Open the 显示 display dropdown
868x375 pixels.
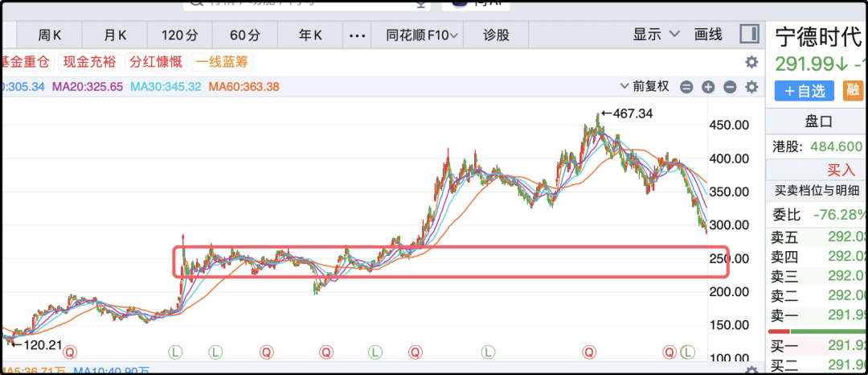click(656, 35)
